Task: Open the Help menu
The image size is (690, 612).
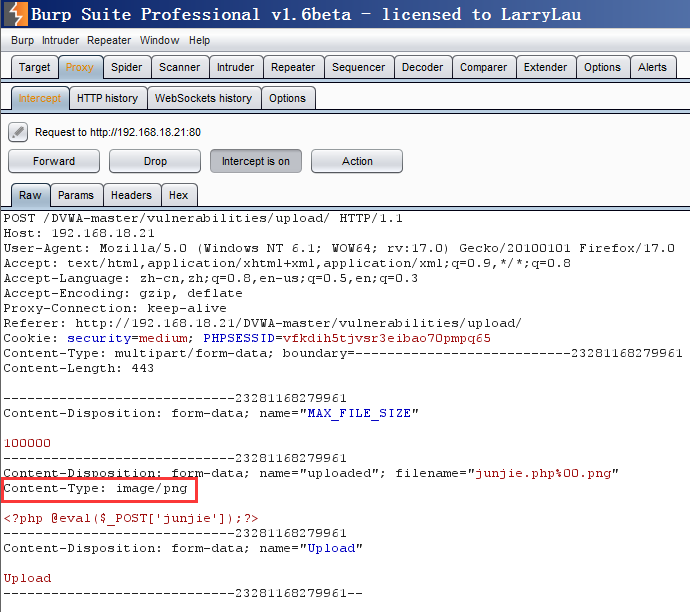Action: coord(199,40)
